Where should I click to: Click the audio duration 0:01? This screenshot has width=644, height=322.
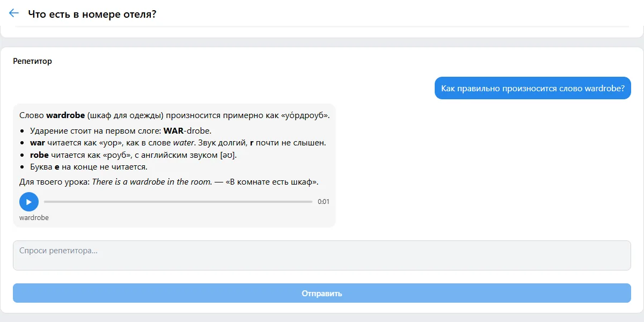[x=324, y=202]
